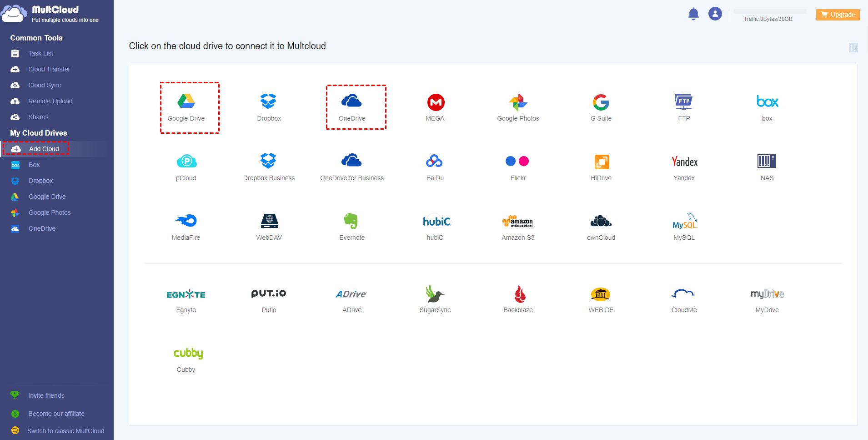Add the MEGA cloud service
Image resolution: width=868 pixels, height=440 pixels.
(x=435, y=107)
